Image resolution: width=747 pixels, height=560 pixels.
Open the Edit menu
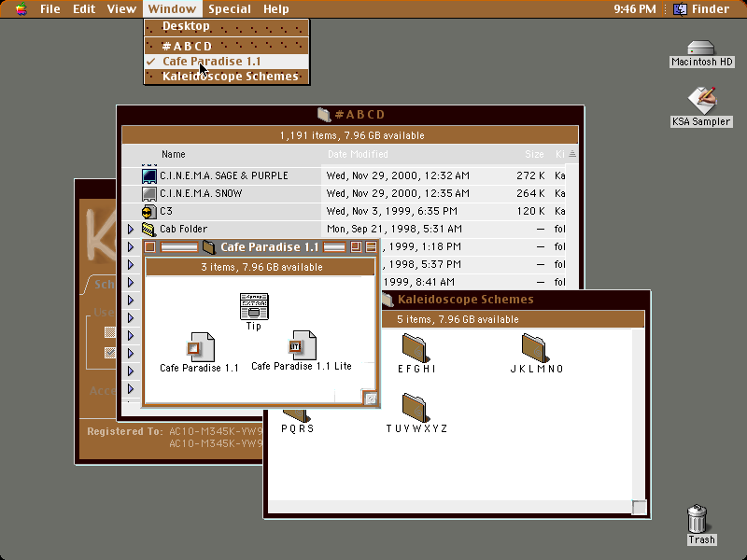[84, 9]
